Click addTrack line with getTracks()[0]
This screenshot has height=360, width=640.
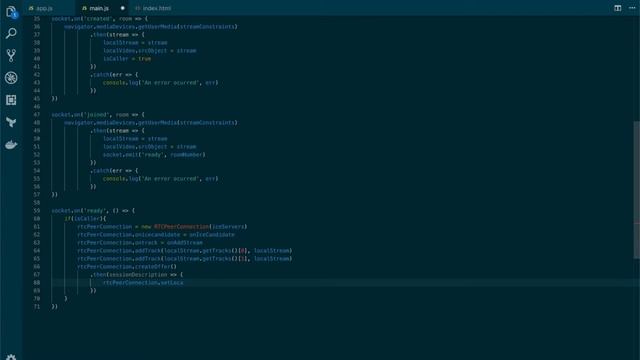pyautogui.click(x=184, y=251)
